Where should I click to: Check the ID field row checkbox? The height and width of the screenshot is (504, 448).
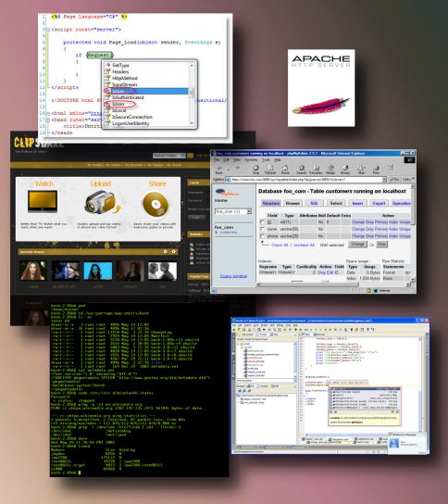tap(262, 222)
